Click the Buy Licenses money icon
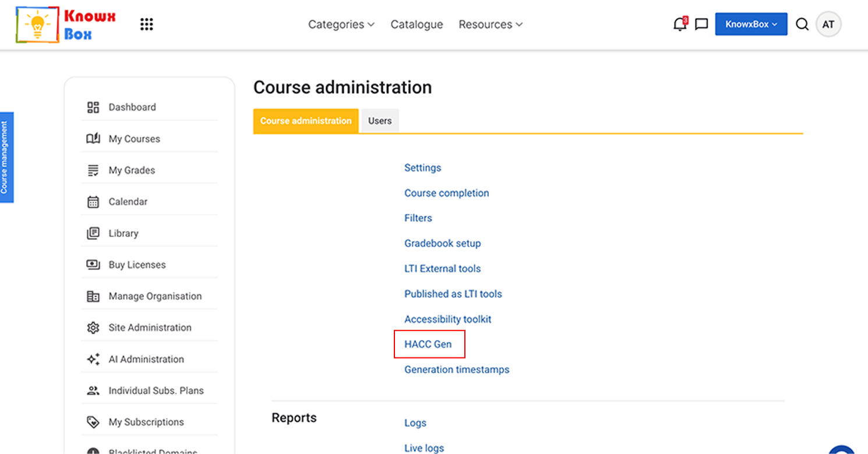Viewport: 868px width, 454px height. 93,265
